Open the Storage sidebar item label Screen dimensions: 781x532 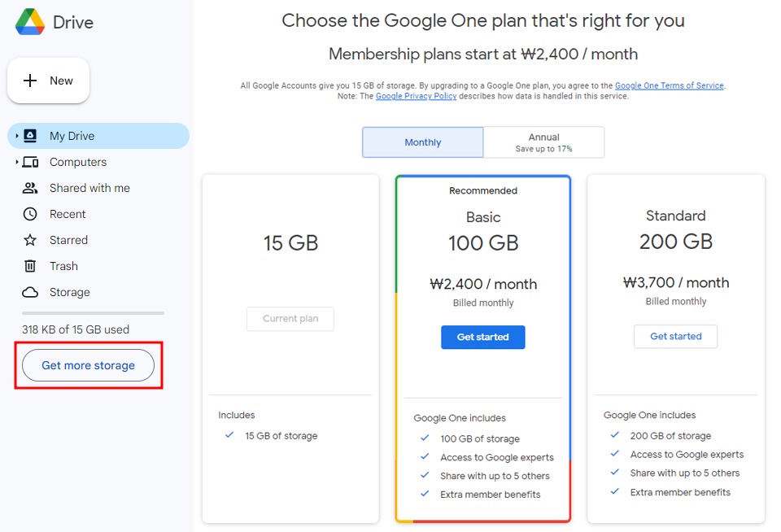click(70, 292)
